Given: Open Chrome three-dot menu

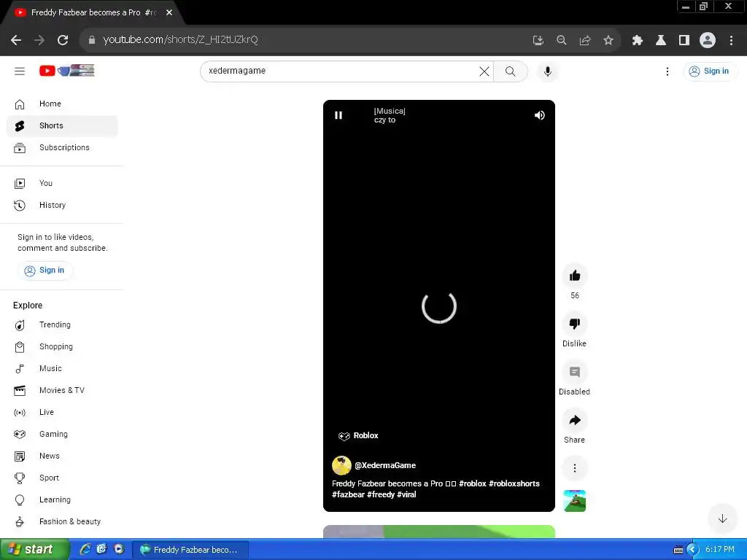Looking at the screenshot, I should tap(731, 41).
